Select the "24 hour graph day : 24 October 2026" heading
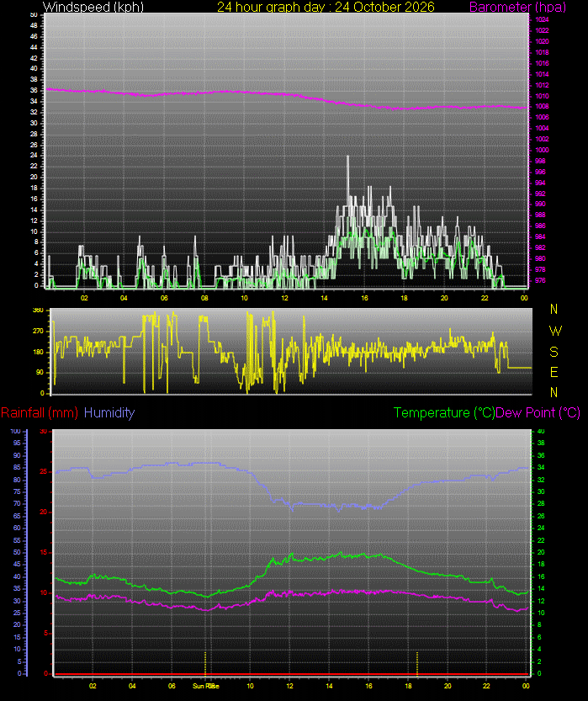 coord(326,7)
